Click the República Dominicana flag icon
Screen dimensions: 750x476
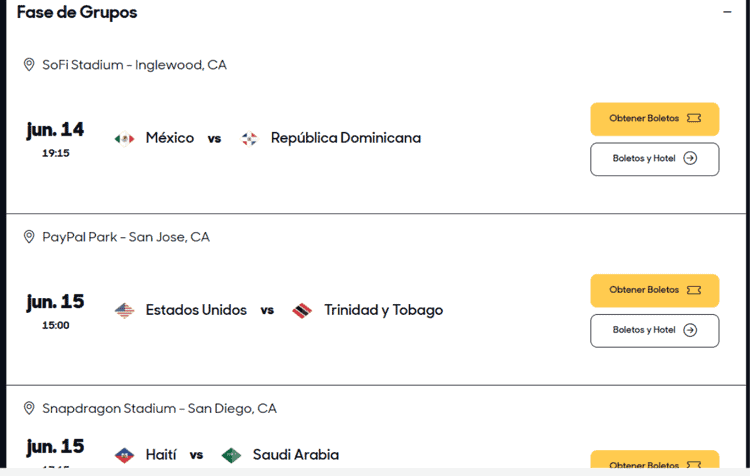[249, 139]
